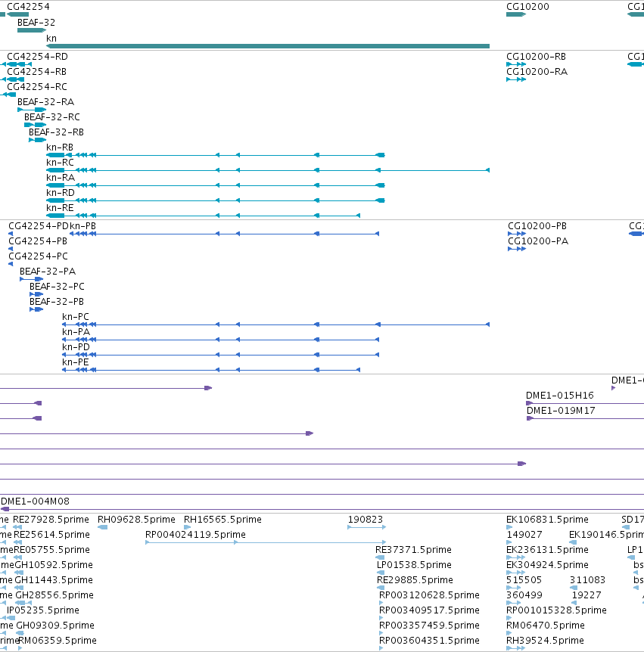The image size is (644, 652).
Task: Select the 360499 feature label
Action: click(524, 595)
